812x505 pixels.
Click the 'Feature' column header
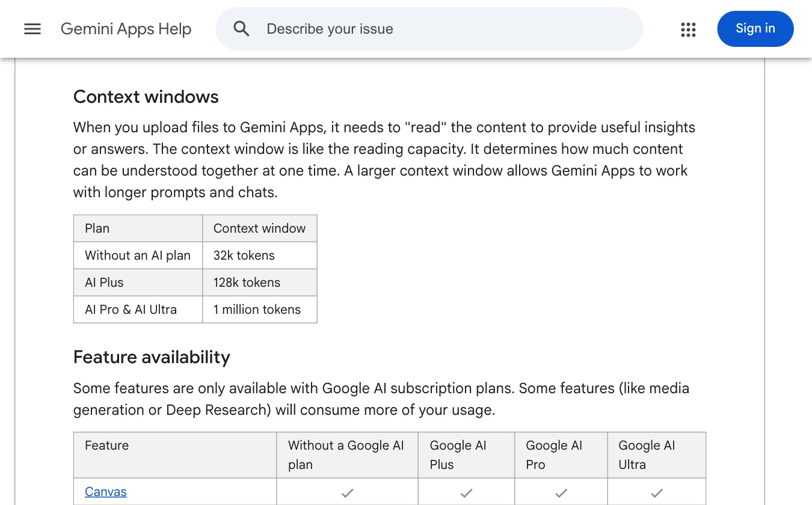[175, 455]
